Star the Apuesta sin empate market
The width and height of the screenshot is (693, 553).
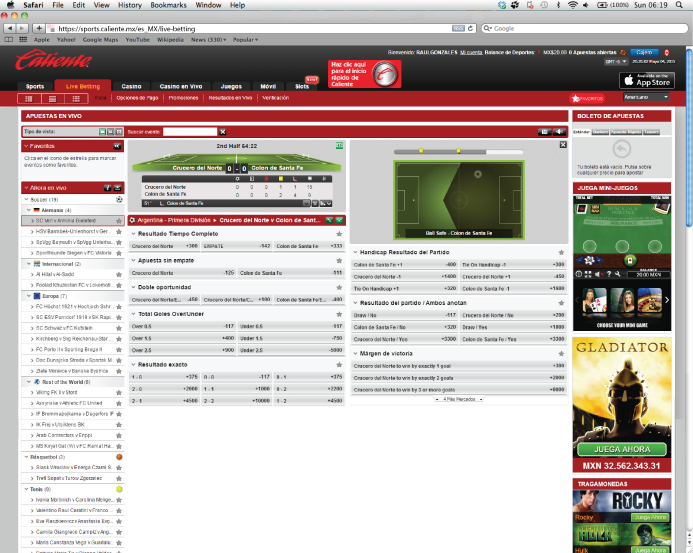pos(339,260)
